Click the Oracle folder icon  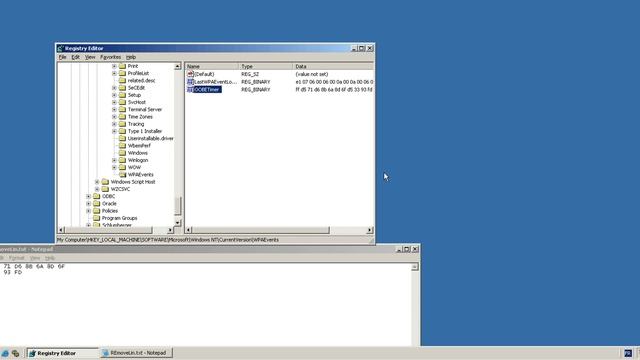96,204
